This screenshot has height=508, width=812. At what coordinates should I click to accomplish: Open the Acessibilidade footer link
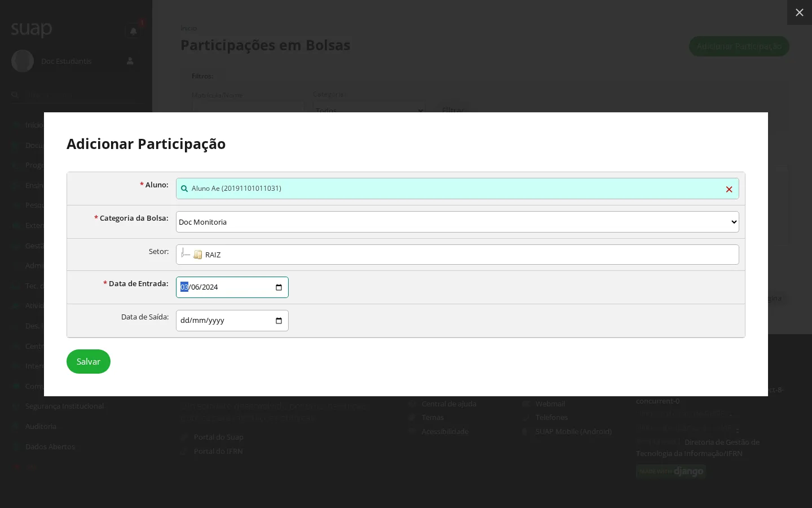[x=445, y=431]
